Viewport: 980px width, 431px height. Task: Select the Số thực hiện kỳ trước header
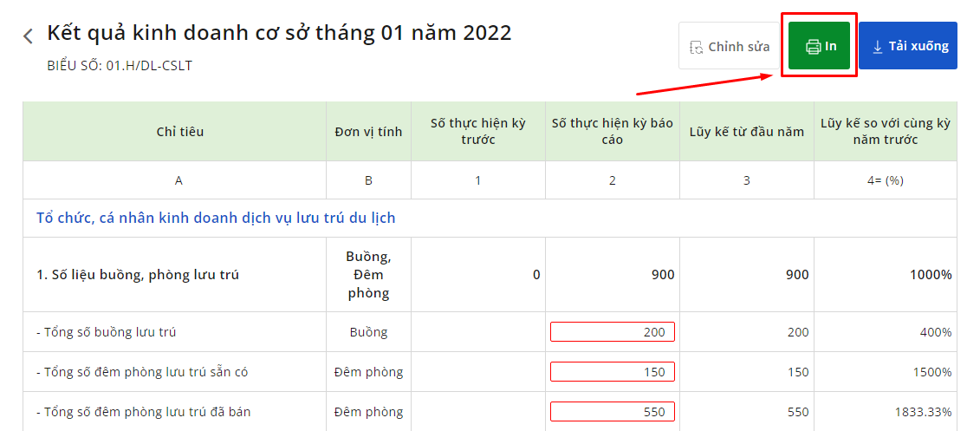coord(478,131)
